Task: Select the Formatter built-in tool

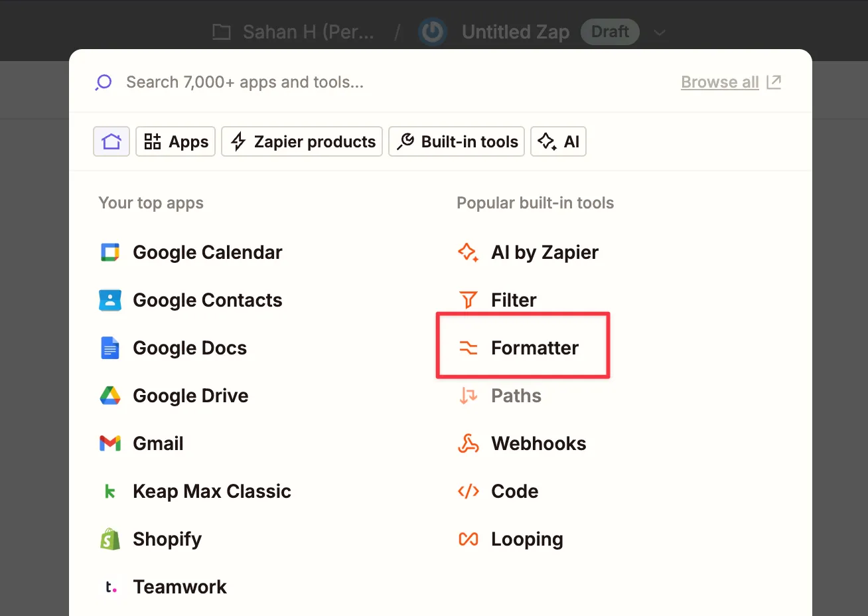Action: pos(534,348)
